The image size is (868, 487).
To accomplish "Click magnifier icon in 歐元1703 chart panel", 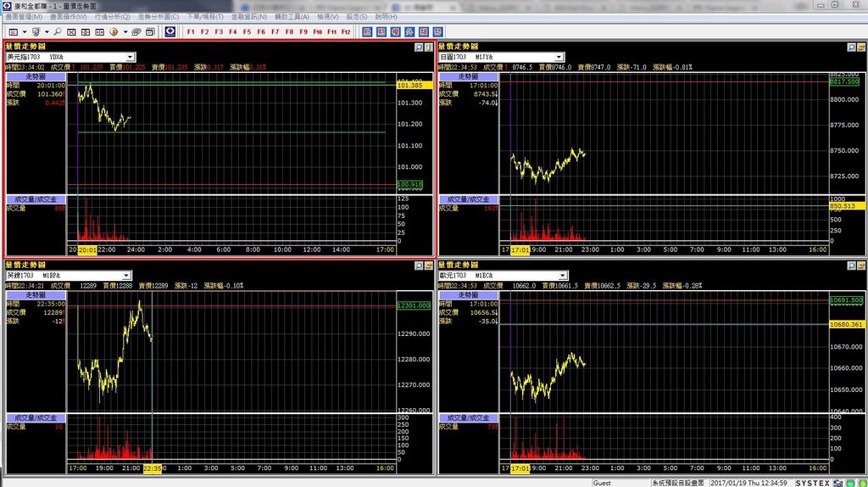I will click(852, 266).
